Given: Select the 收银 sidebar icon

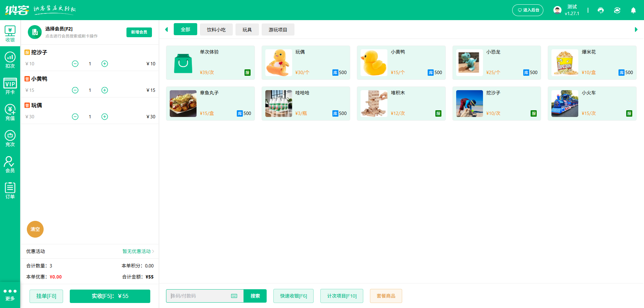Looking at the screenshot, I should coord(10,33).
